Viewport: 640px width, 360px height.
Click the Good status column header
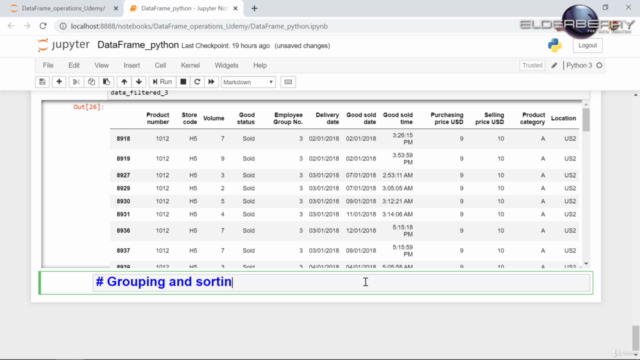click(x=246, y=118)
